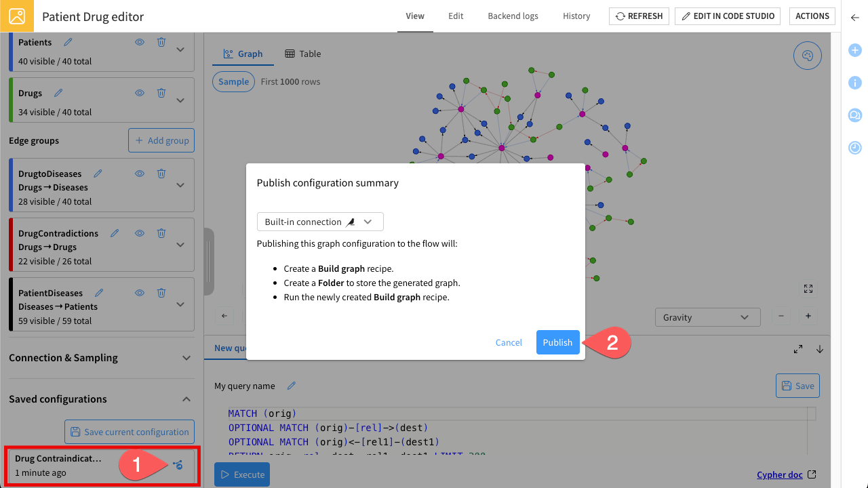Rename query using the pencil icon
The image size is (868, 488).
click(292, 386)
